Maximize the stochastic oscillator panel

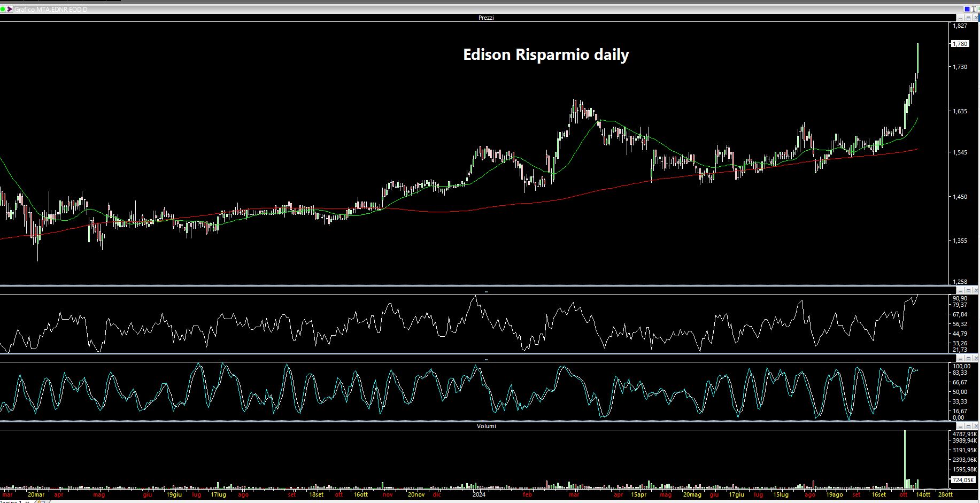[x=968, y=358]
